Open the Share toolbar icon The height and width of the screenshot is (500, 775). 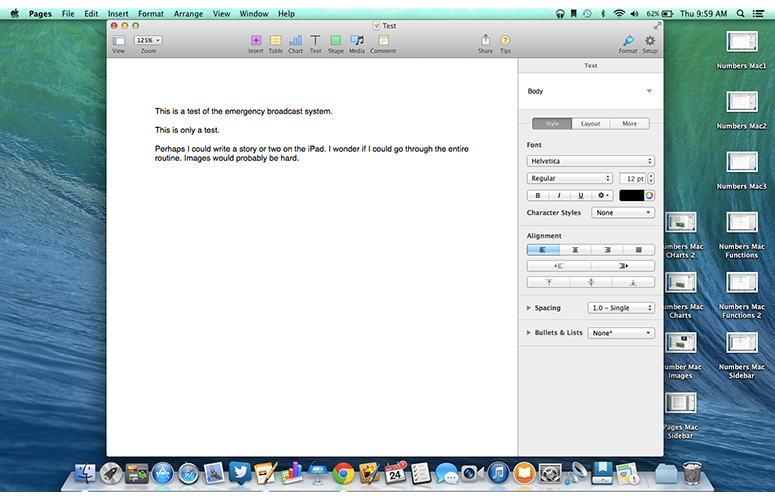tap(485, 40)
